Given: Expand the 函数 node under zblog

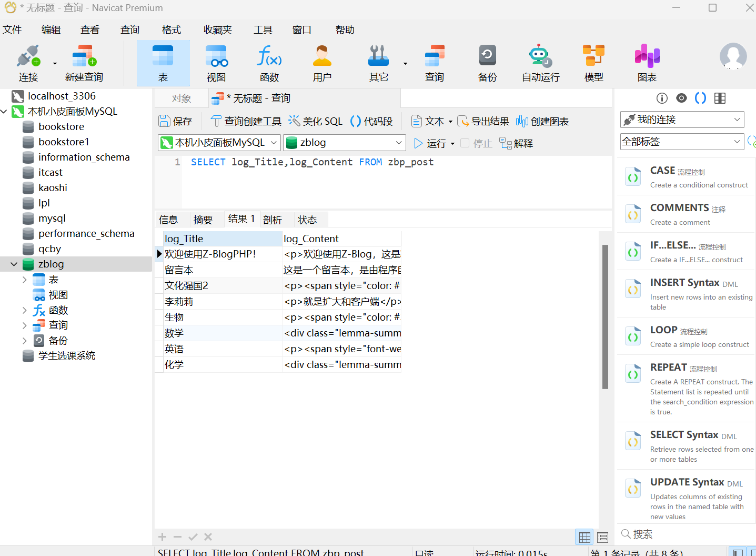Looking at the screenshot, I should (x=25, y=310).
